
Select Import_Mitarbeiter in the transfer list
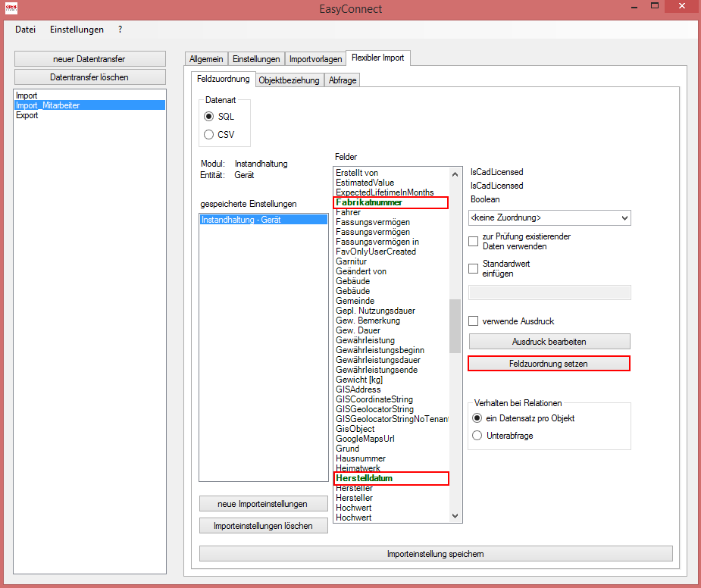[x=49, y=105]
